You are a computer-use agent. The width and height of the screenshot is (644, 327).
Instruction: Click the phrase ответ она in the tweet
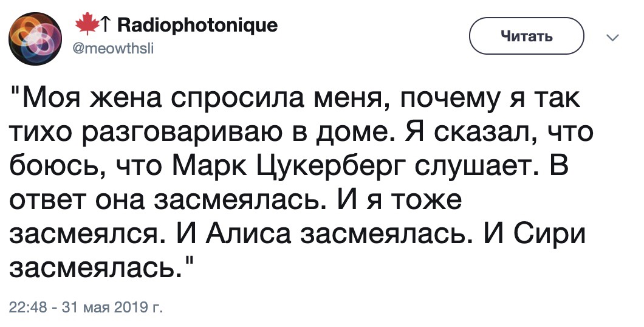77,201
